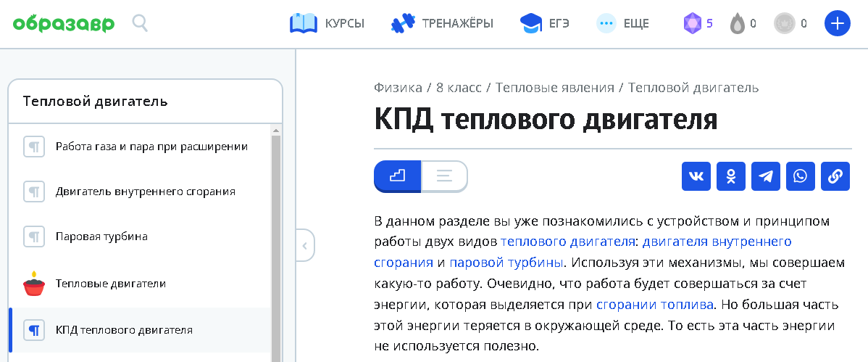Go to Физика breadcrumb

(398, 88)
